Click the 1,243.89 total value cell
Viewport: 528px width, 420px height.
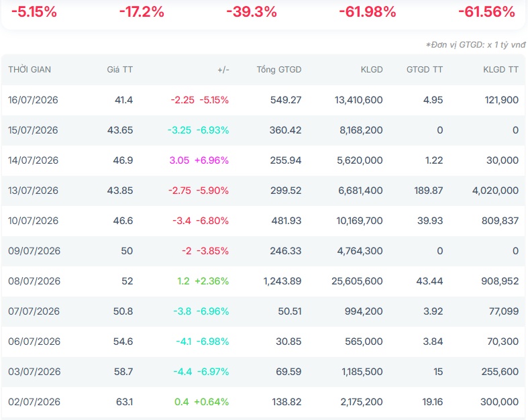pyautogui.click(x=282, y=281)
